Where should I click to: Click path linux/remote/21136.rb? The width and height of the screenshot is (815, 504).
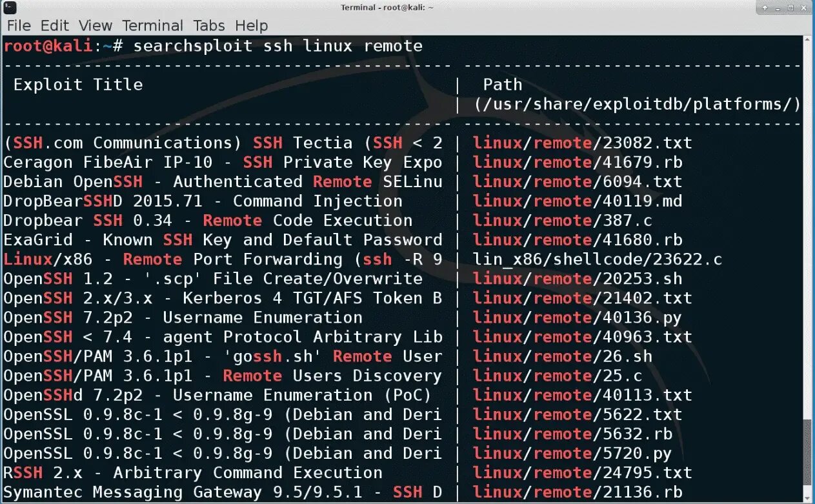pyautogui.click(x=578, y=492)
